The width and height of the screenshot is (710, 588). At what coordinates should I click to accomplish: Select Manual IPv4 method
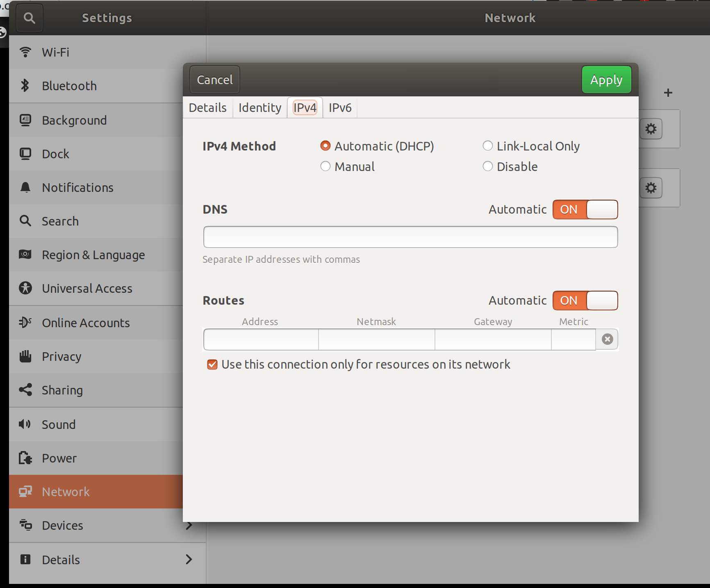[x=325, y=166]
